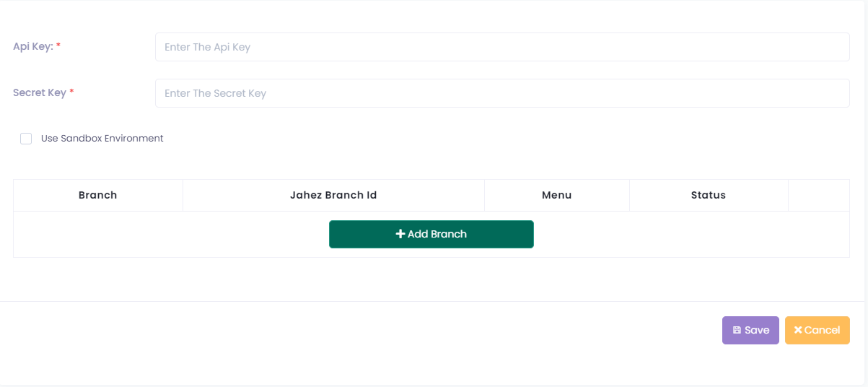Click the Api Key field label
Image resolution: width=868 pixels, height=387 pixels.
coord(33,46)
